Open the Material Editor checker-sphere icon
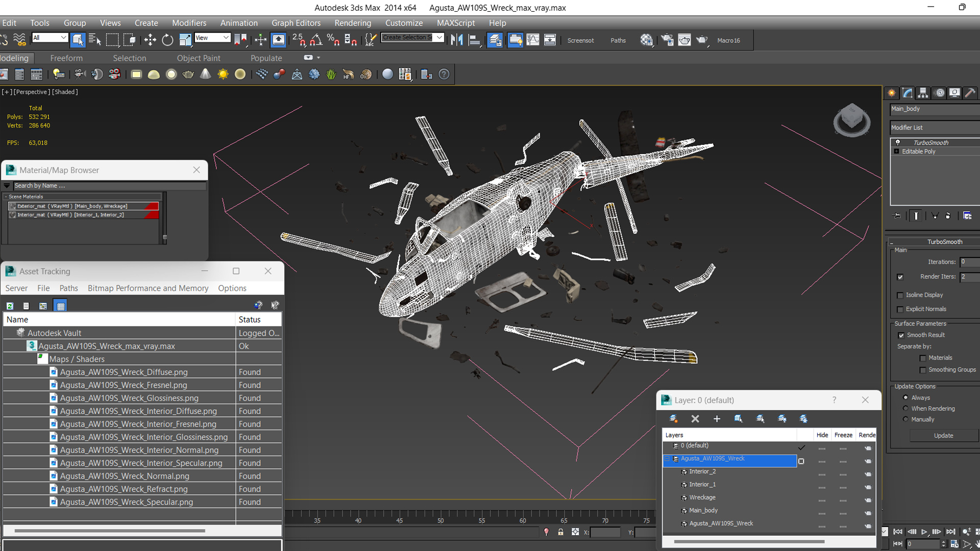Screen dimensions: 980x551 coord(647,40)
